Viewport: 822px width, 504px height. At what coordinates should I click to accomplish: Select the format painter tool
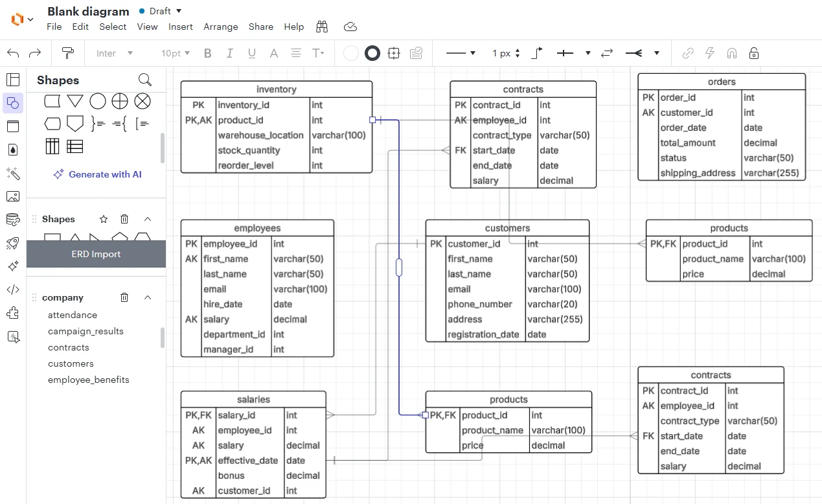pyautogui.click(x=67, y=53)
